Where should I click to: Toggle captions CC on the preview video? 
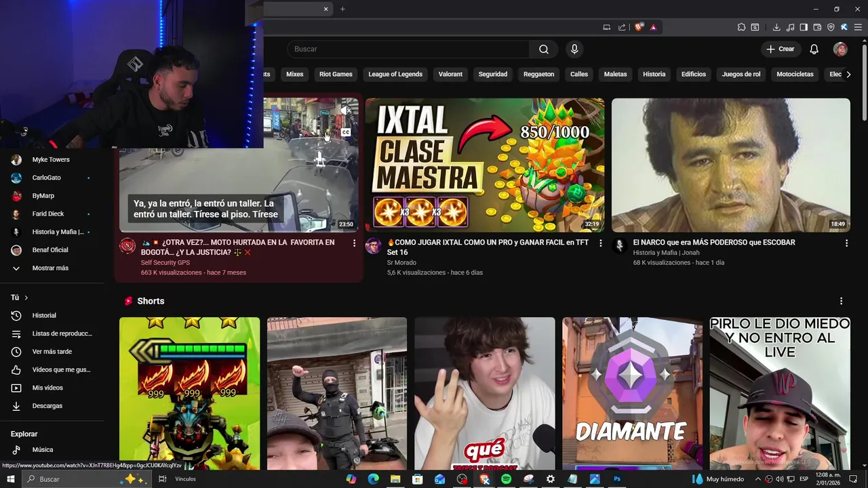click(x=346, y=132)
